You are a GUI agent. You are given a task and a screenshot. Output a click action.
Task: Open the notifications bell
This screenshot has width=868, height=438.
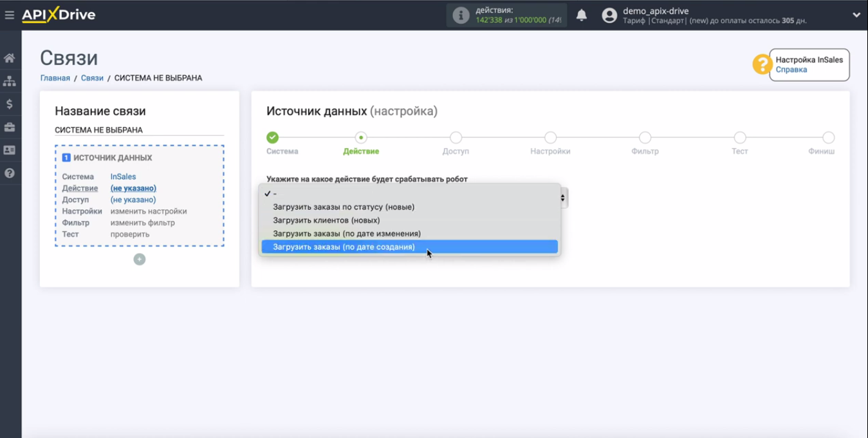coord(582,15)
